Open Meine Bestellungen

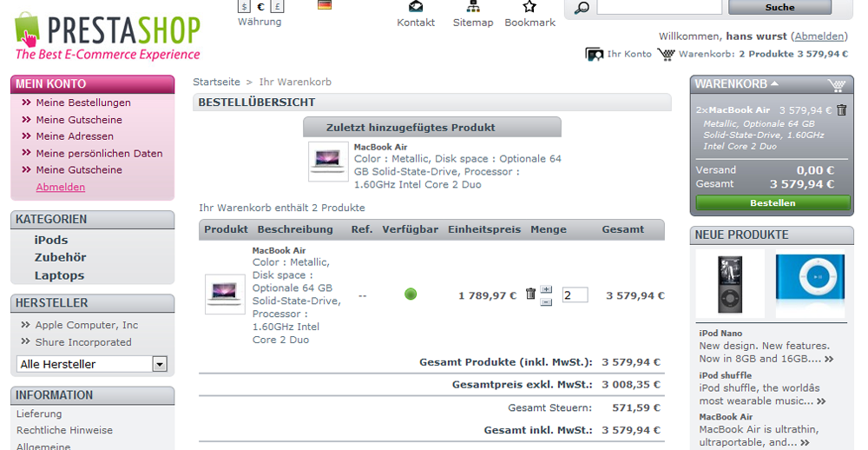83,103
